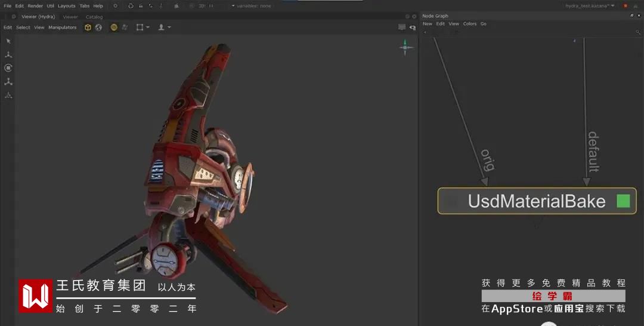Click the default input port arrow
Image resolution: width=644 pixels, height=326 pixels.
click(x=587, y=182)
